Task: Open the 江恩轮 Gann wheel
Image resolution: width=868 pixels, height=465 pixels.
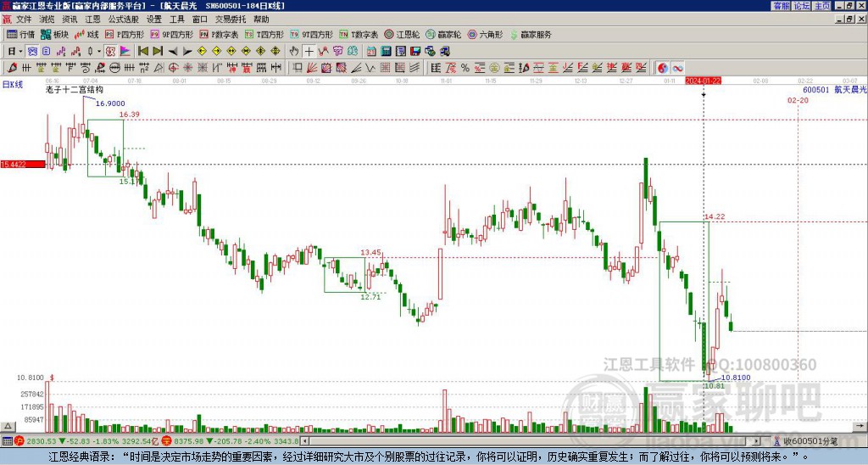Action: pos(402,34)
